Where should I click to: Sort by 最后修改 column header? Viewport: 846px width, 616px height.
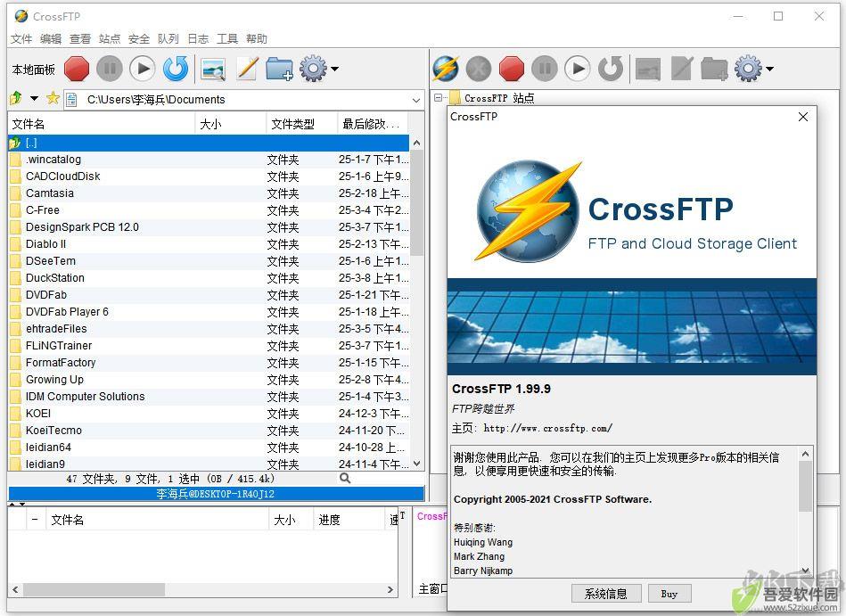[x=373, y=124]
